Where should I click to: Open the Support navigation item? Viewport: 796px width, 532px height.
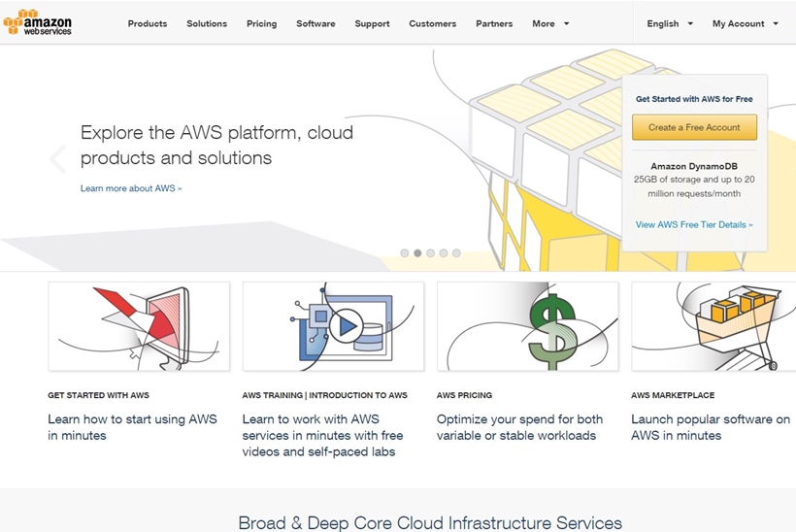click(372, 23)
